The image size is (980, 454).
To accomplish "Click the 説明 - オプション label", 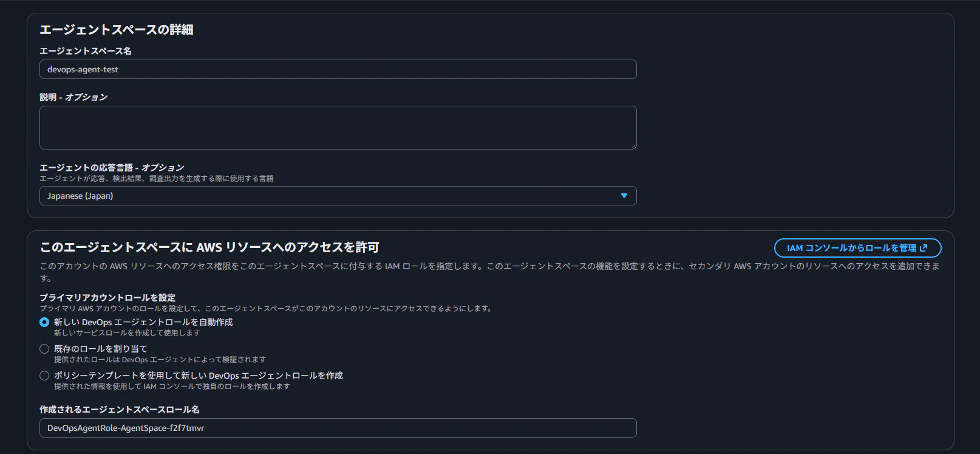I will click(x=73, y=97).
